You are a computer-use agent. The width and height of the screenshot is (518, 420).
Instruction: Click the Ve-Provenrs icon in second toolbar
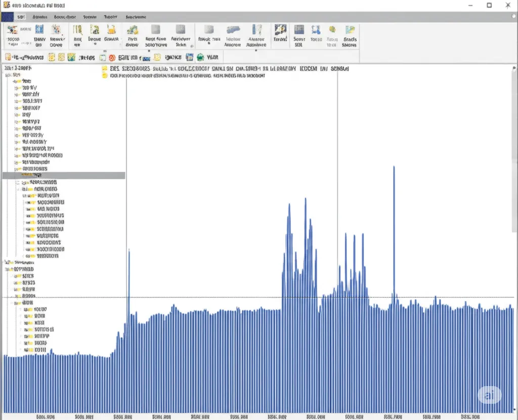click(8, 58)
